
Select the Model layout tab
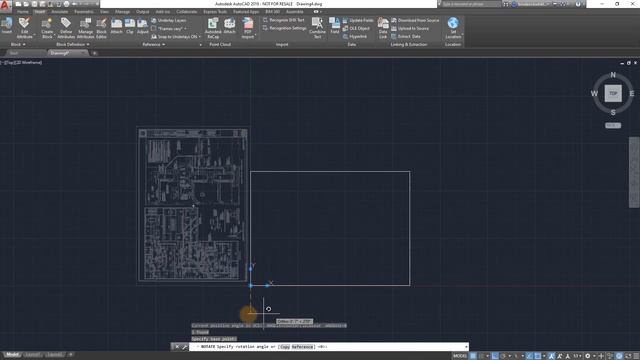(12, 355)
